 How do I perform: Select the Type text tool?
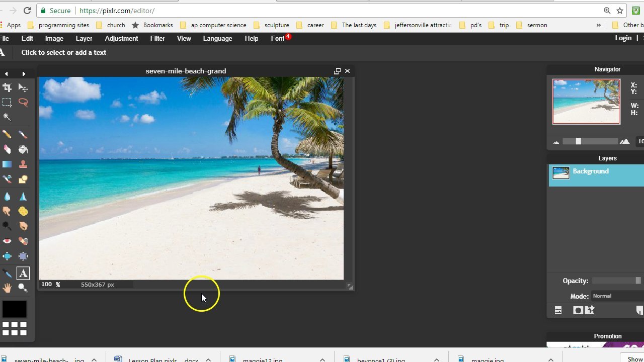pyautogui.click(x=23, y=274)
